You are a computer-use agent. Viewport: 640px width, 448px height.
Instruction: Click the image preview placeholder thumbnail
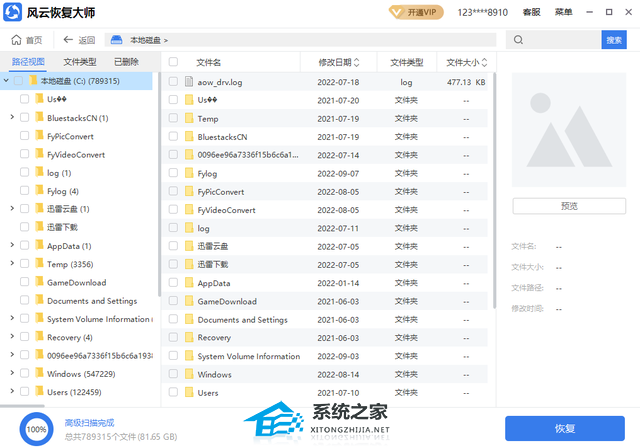(x=569, y=130)
